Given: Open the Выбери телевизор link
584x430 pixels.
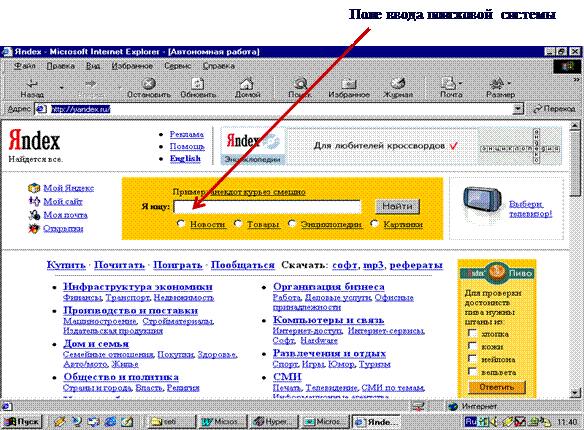Looking at the screenshot, I should (530, 209).
